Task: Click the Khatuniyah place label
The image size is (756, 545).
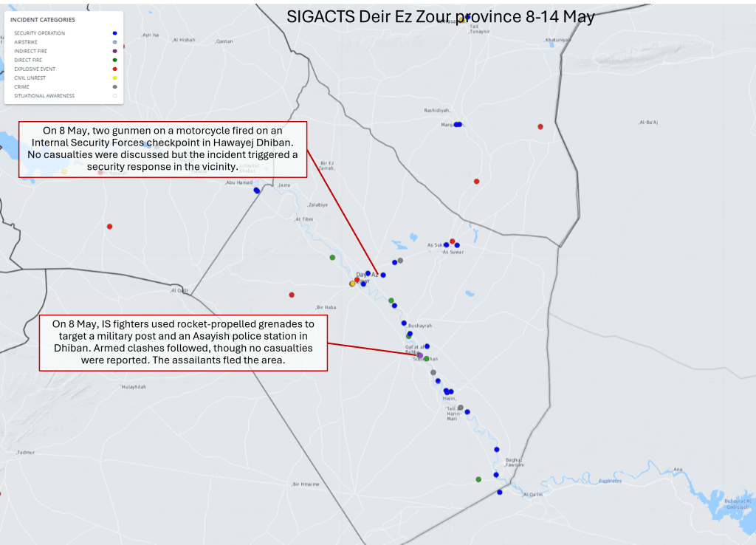Action: (x=558, y=40)
